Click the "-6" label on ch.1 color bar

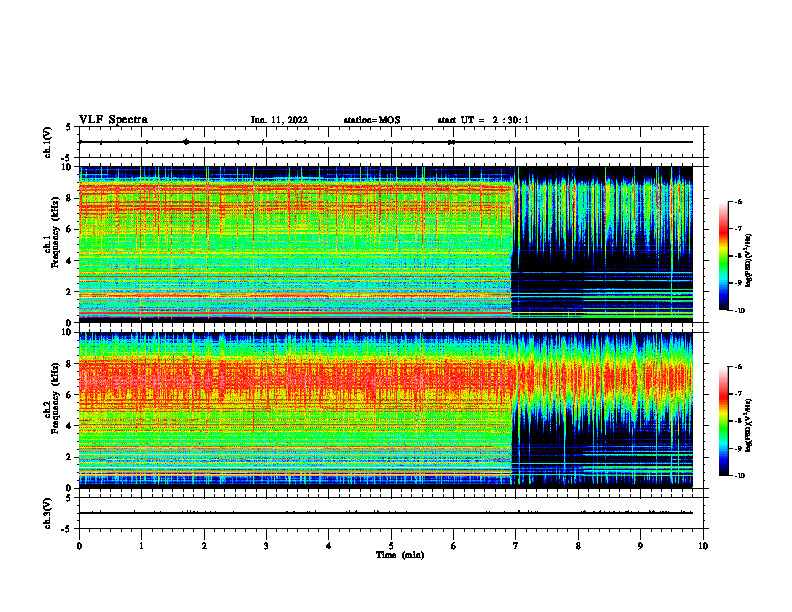[x=738, y=201]
